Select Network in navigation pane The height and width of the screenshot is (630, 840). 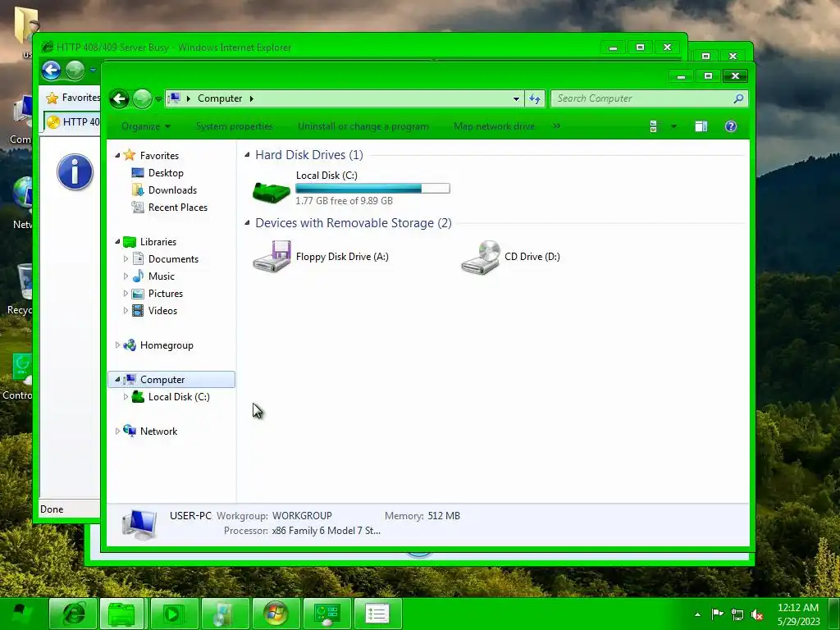[x=158, y=431]
